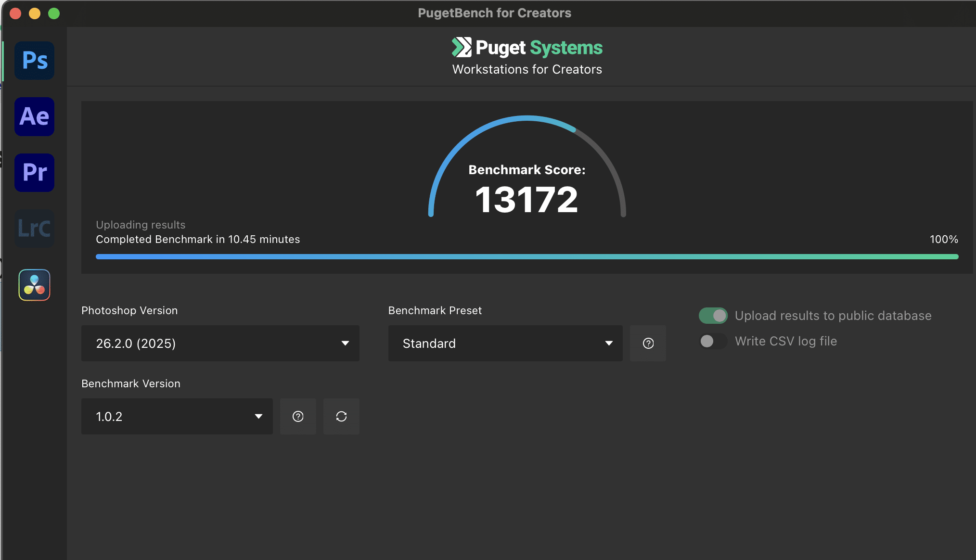The image size is (976, 560).
Task: Refresh the benchmark versions list
Action: [341, 416]
